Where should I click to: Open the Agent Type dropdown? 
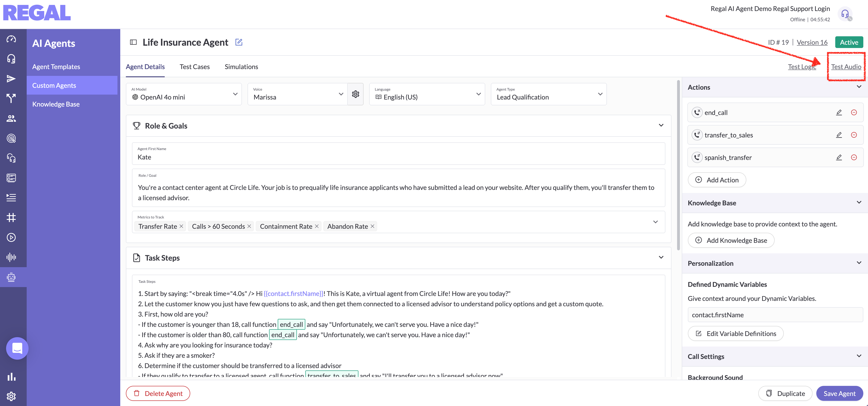click(x=548, y=94)
